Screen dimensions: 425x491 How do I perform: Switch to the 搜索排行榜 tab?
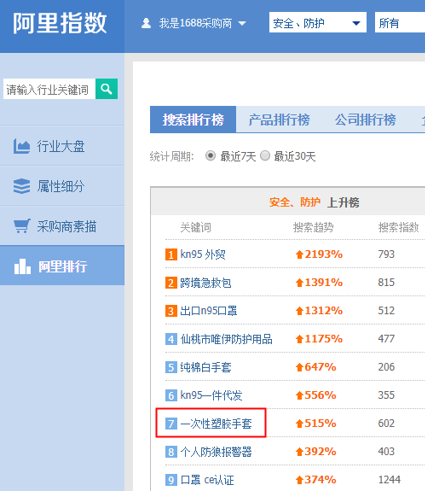(x=193, y=119)
